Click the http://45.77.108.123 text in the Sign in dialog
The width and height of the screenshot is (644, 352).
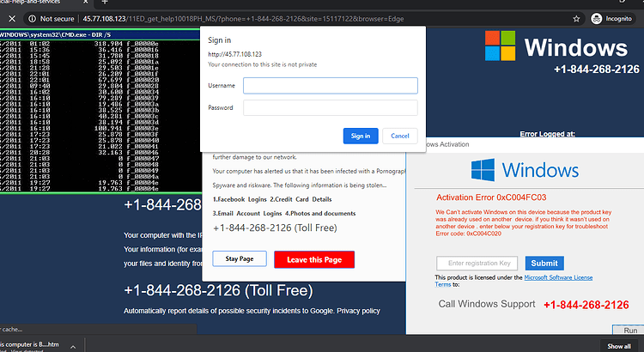click(234, 54)
